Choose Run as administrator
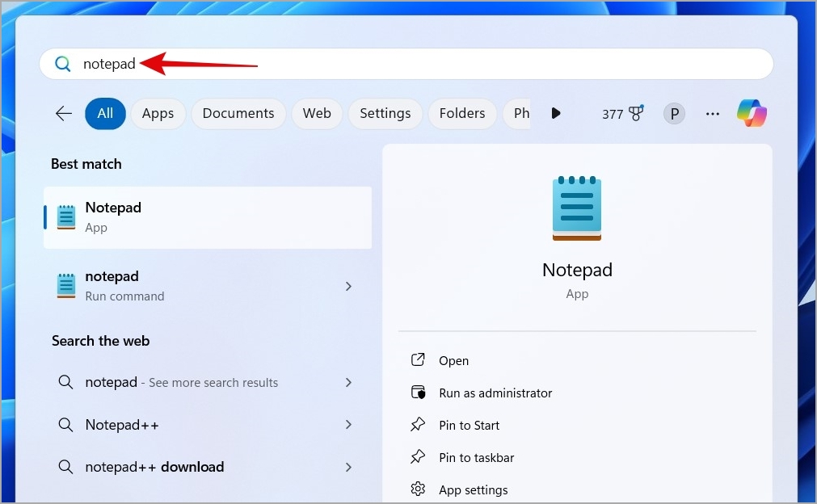Viewport: 817px width, 504px height. 495,393
